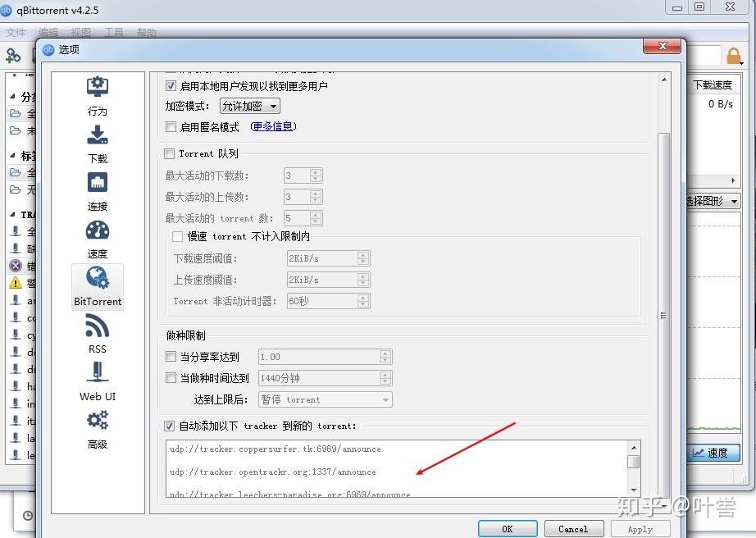Open the 工具 menu
Screen dimensions: 756x538
(x=114, y=32)
